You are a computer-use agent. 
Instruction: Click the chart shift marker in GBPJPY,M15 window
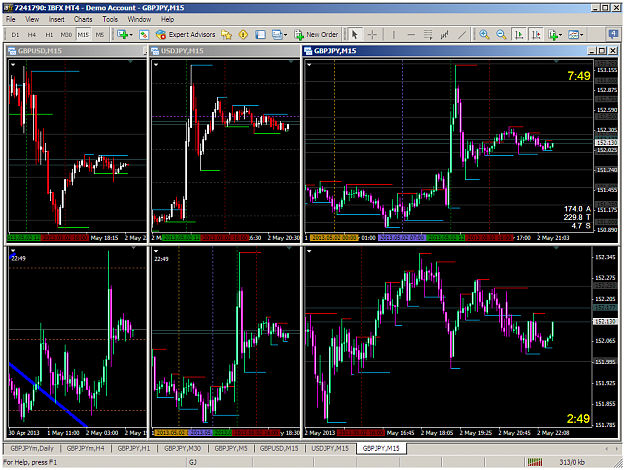coord(556,61)
